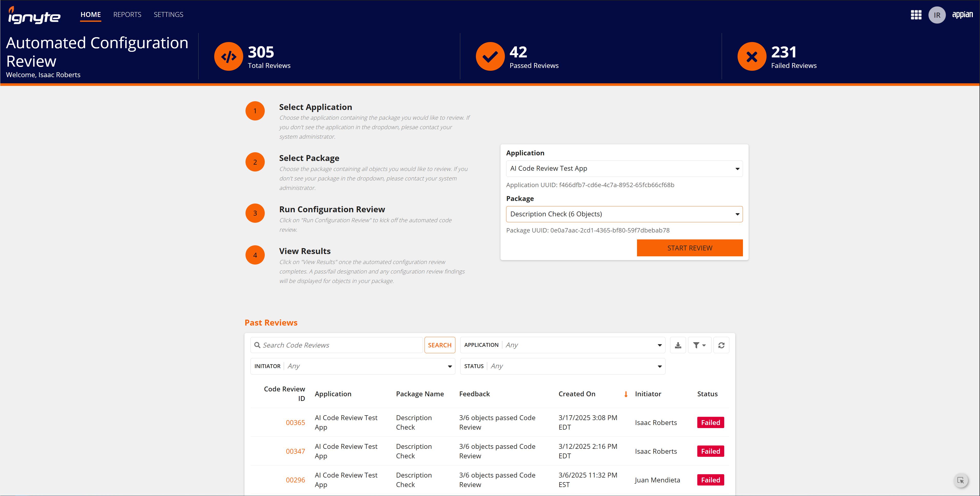Image resolution: width=980 pixels, height=496 pixels.
Task: Expand the INITIATOR filter dropdown
Action: [353, 366]
